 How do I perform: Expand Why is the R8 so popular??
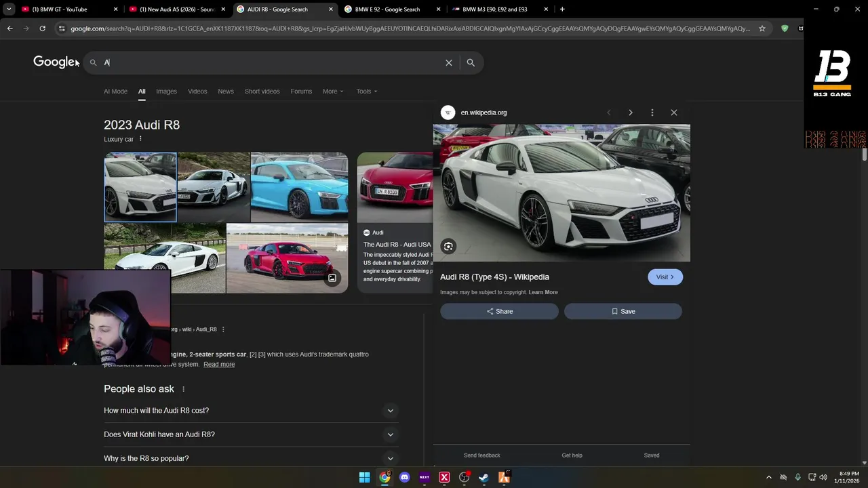tap(250, 458)
